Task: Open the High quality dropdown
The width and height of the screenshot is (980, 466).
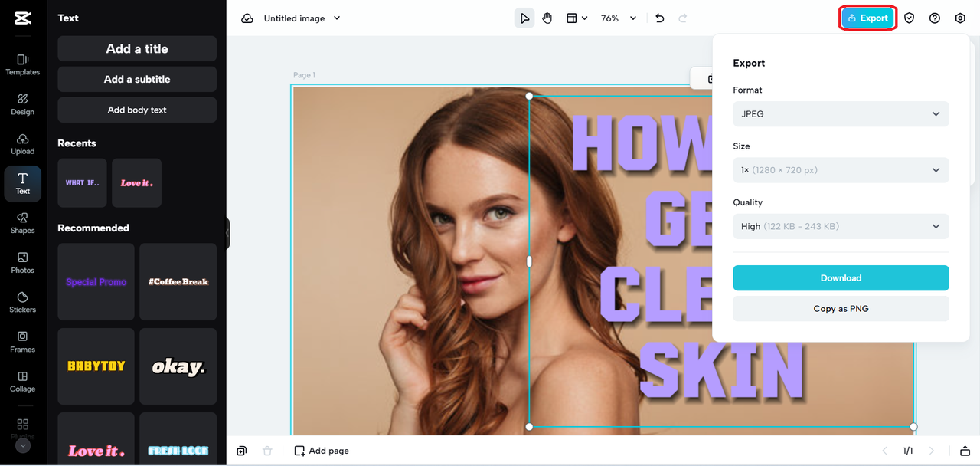Action: click(x=841, y=226)
